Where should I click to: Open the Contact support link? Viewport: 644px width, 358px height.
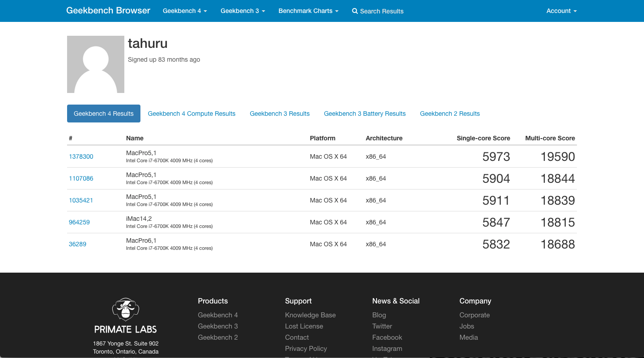(x=297, y=337)
